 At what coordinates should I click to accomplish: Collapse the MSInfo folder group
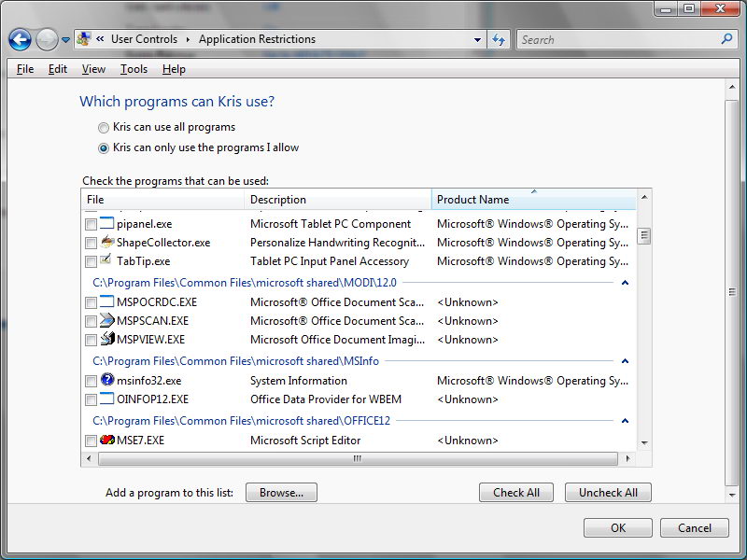pyautogui.click(x=625, y=361)
